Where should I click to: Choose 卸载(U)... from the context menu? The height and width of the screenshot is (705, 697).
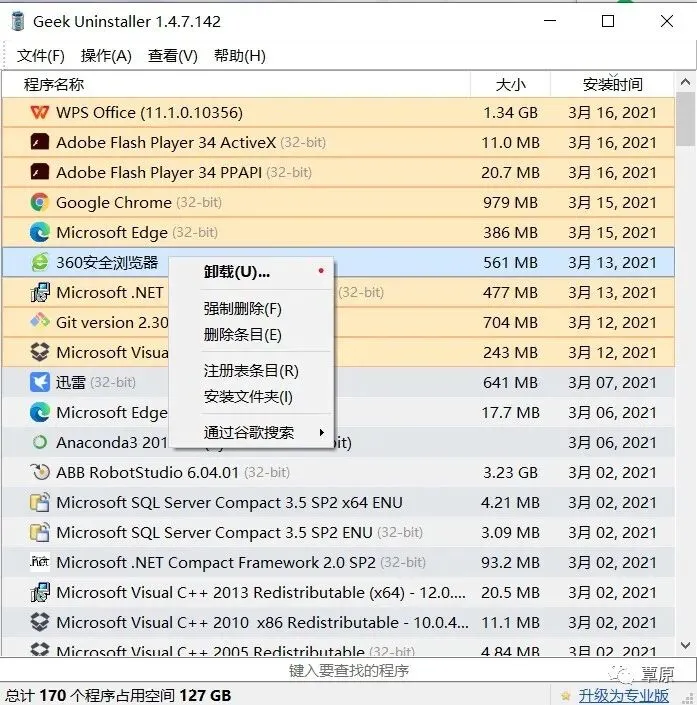point(251,272)
